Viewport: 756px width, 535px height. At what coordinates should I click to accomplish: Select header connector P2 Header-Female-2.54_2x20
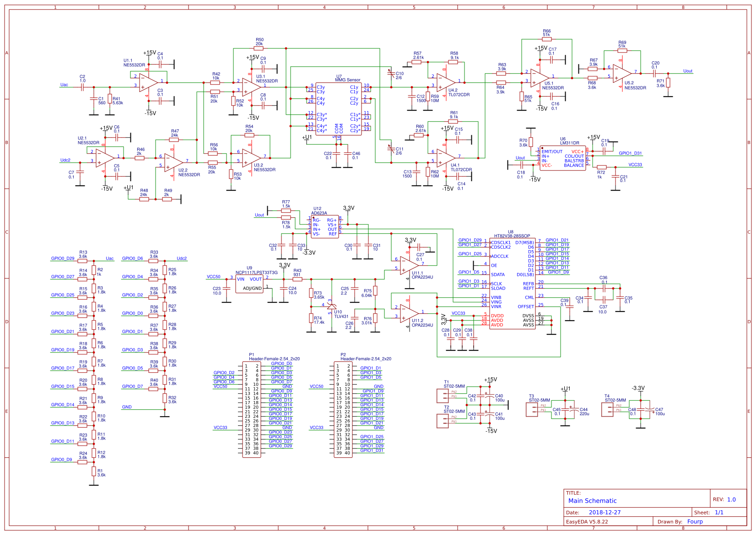click(344, 409)
